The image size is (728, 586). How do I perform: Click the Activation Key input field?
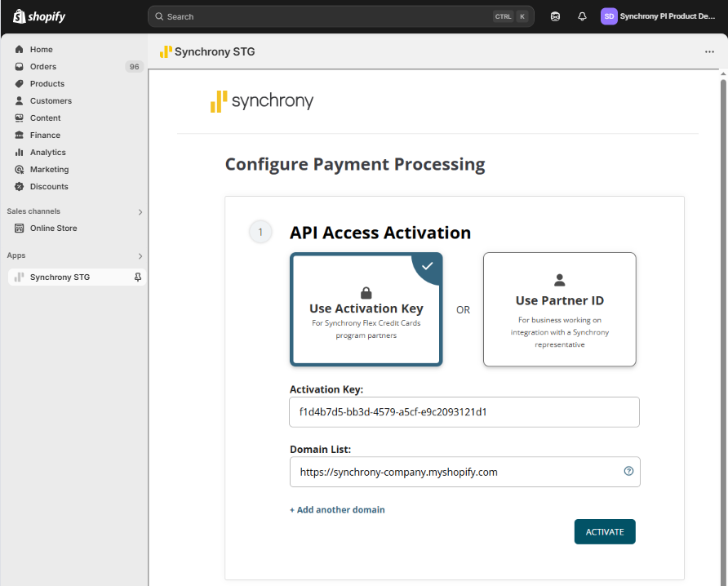[x=464, y=412]
